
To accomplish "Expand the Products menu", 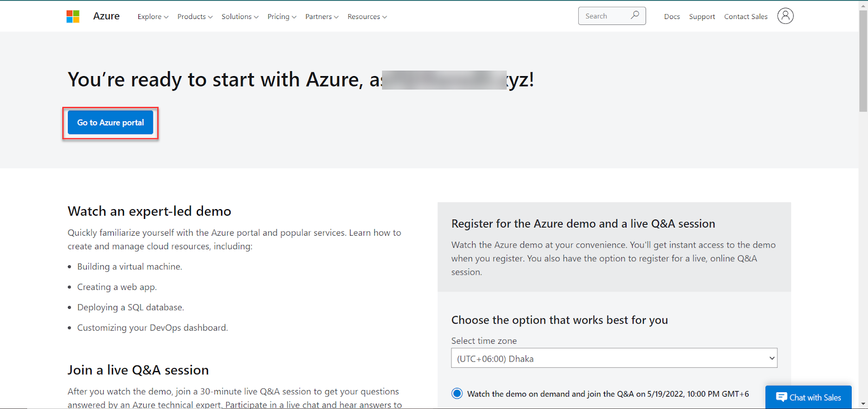I will [x=195, y=17].
